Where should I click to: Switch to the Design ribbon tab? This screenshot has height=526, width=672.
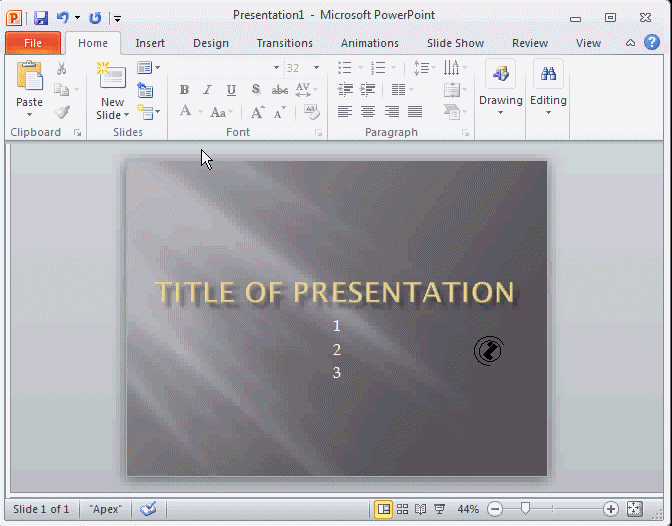coord(210,43)
